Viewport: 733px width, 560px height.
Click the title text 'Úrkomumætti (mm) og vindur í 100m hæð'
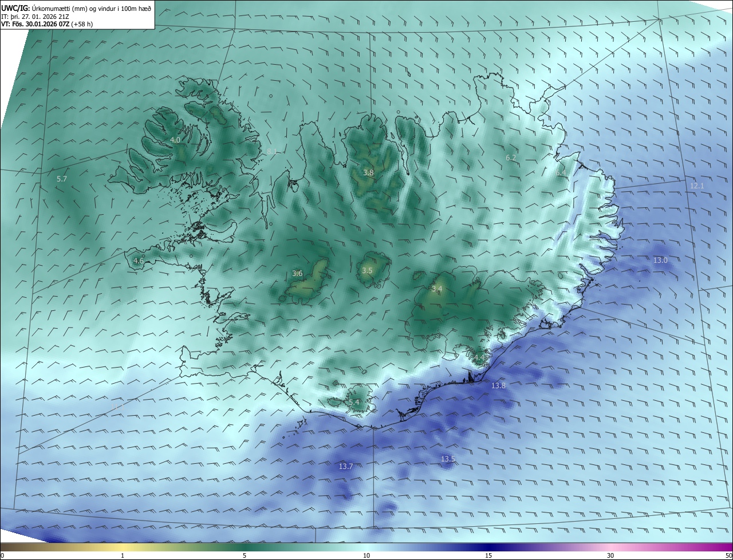pos(90,8)
